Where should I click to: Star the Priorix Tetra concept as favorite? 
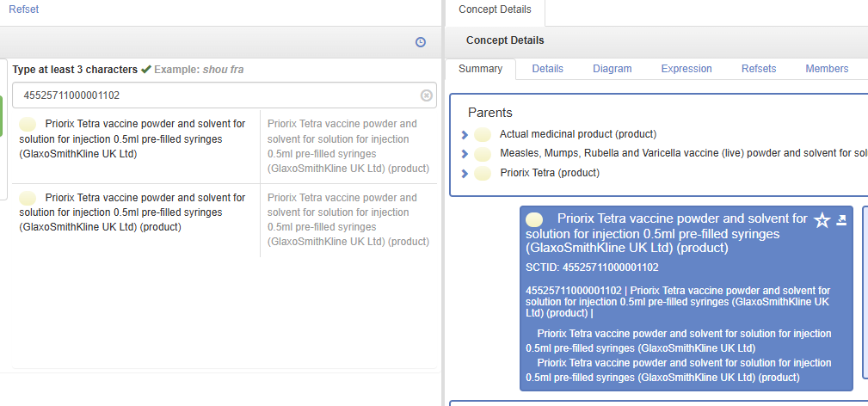click(x=822, y=221)
